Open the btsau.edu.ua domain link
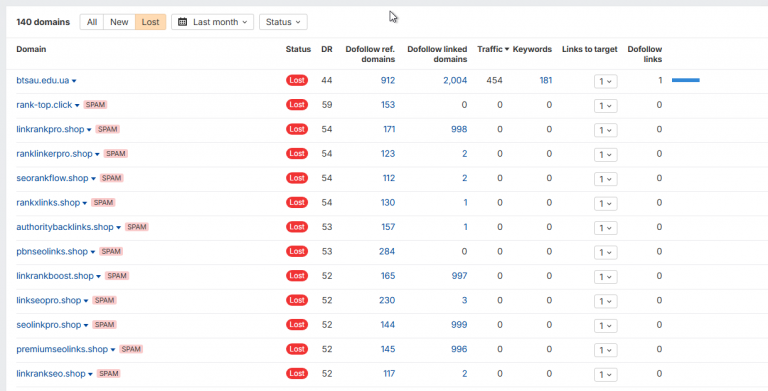This screenshot has height=391, width=768. [43, 80]
